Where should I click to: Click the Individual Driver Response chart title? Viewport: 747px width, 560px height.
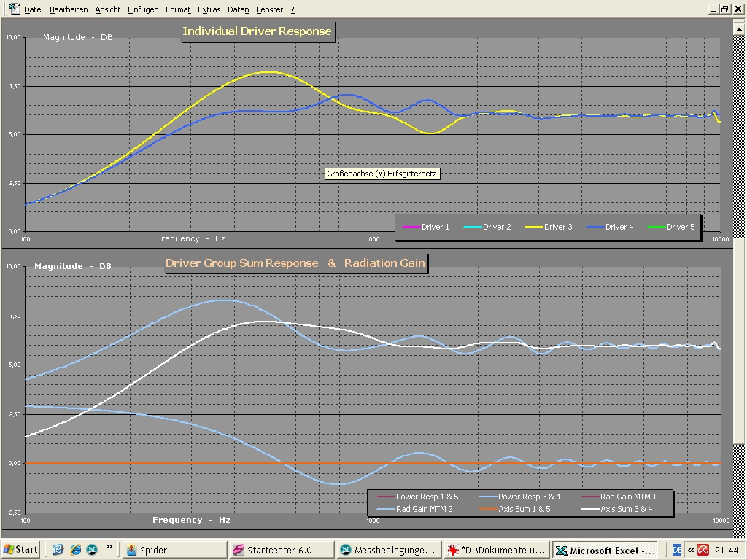(x=257, y=31)
